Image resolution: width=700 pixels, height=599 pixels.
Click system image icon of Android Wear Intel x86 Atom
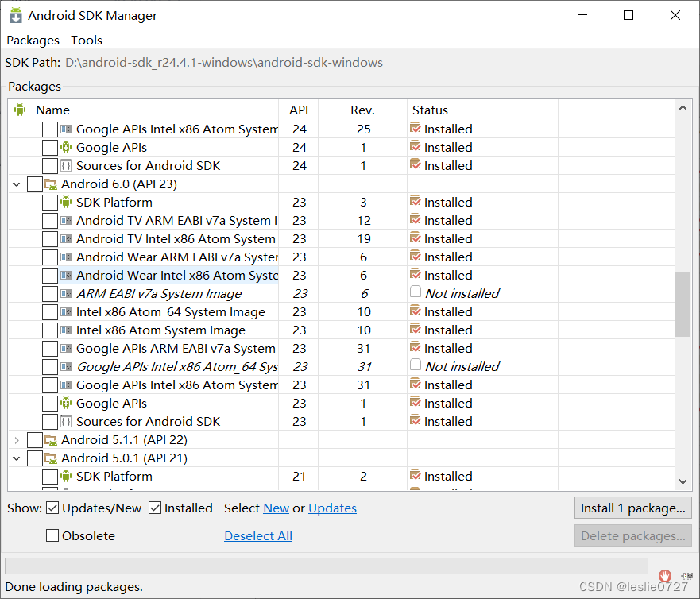pos(66,275)
